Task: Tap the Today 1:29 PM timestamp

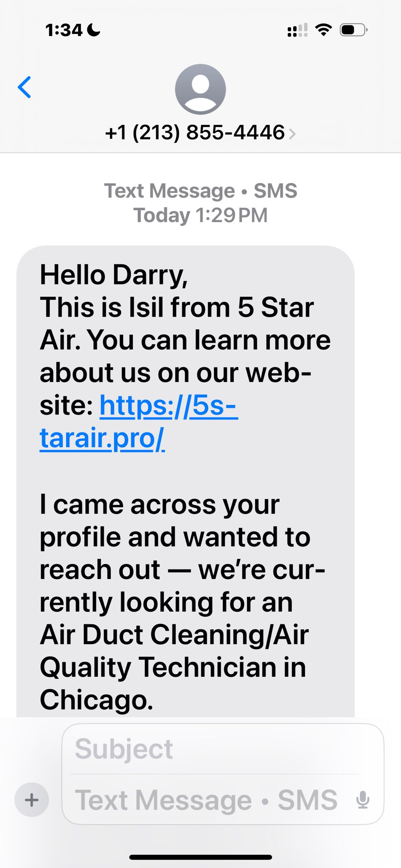Action: [200, 215]
